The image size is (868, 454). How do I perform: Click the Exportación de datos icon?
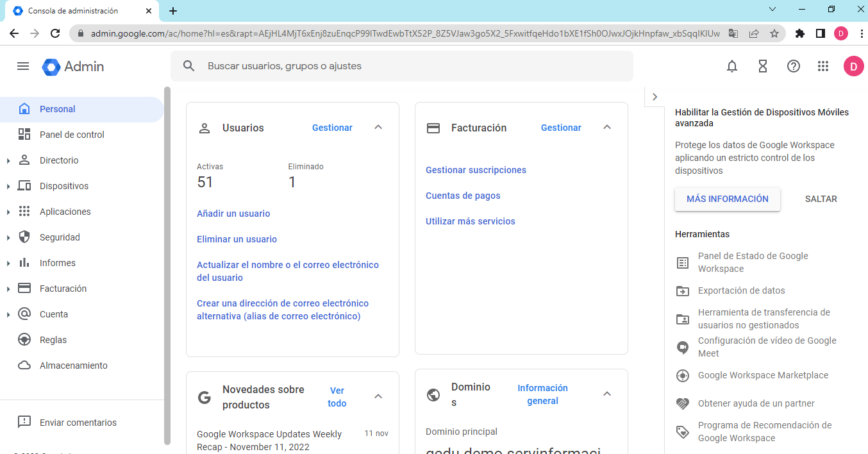683,291
